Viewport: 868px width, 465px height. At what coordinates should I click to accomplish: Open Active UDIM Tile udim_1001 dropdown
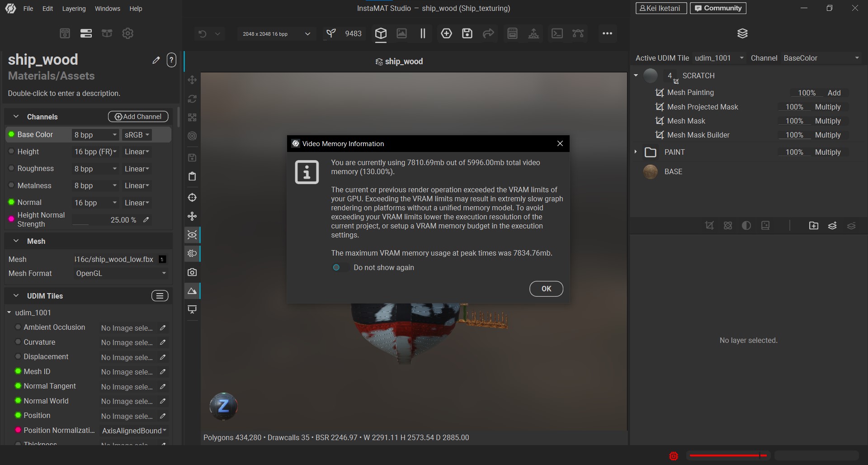point(719,58)
